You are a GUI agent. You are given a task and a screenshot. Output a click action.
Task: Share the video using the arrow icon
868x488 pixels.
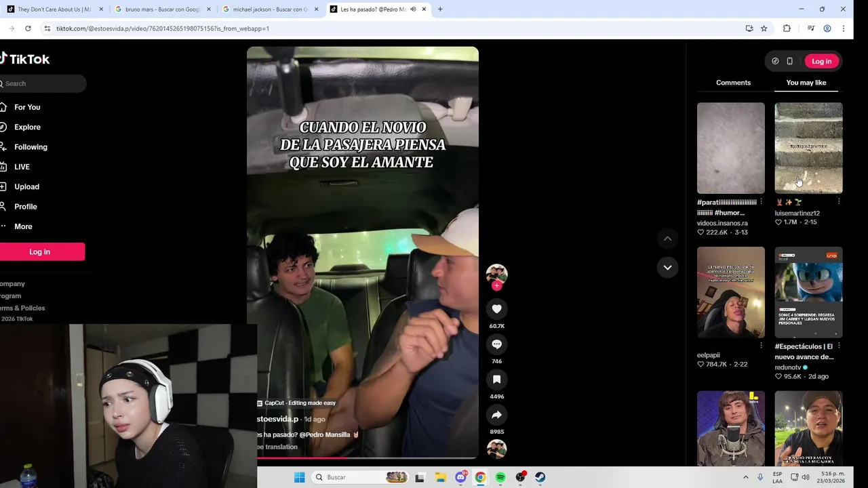tap(496, 415)
